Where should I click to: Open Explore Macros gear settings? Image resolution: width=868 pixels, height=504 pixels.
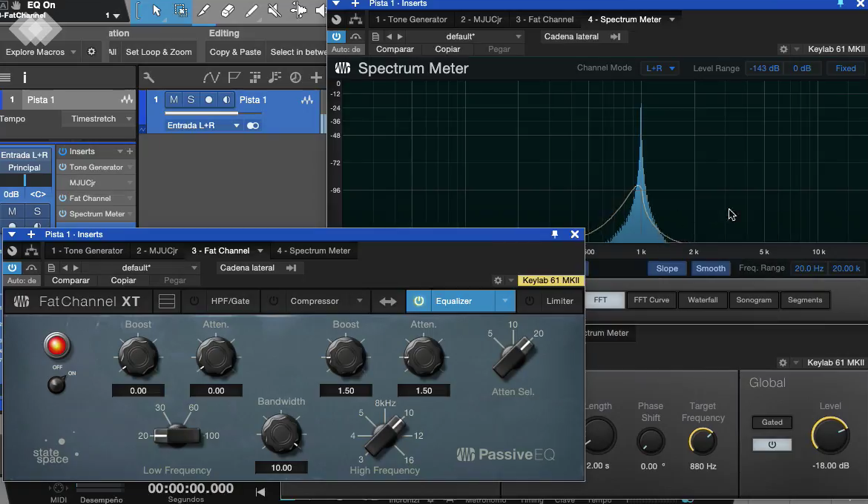click(x=91, y=51)
